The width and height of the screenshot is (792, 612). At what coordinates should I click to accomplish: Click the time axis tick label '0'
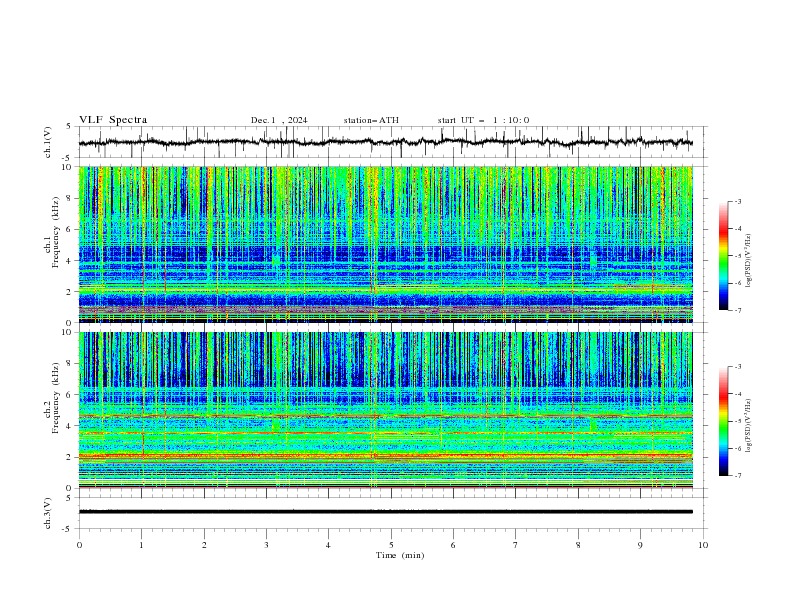[79, 545]
